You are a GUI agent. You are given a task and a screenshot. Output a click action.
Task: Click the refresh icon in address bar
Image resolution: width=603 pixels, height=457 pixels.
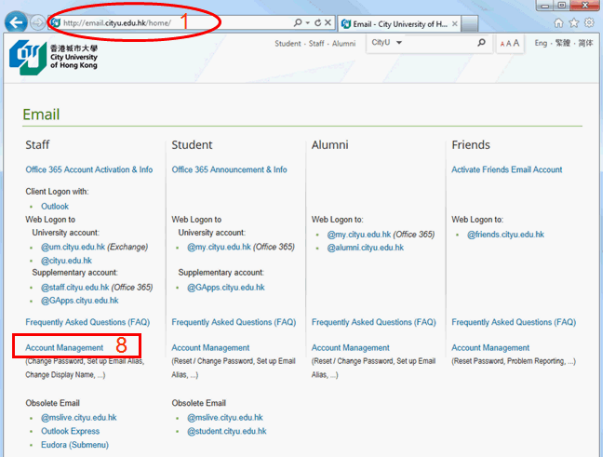pyautogui.click(x=318, y=21)
